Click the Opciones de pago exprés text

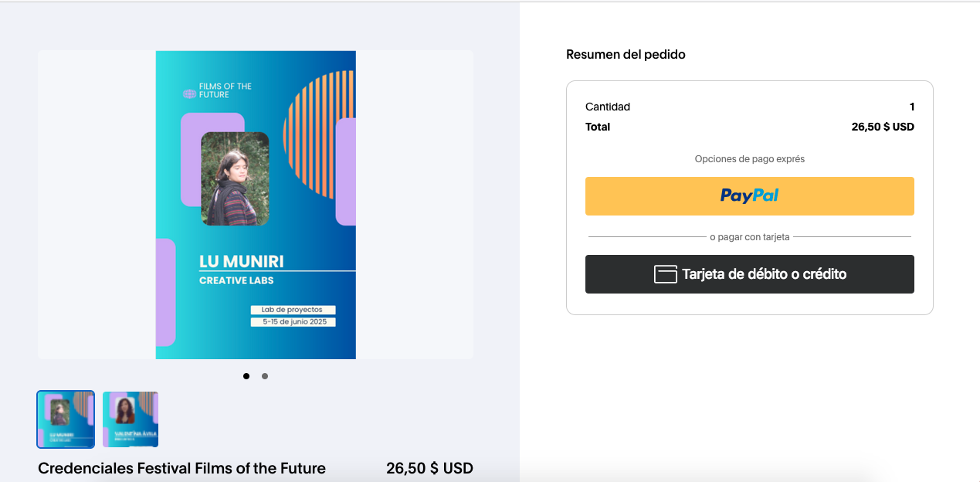pyautogui.click(x=749, y=159)
